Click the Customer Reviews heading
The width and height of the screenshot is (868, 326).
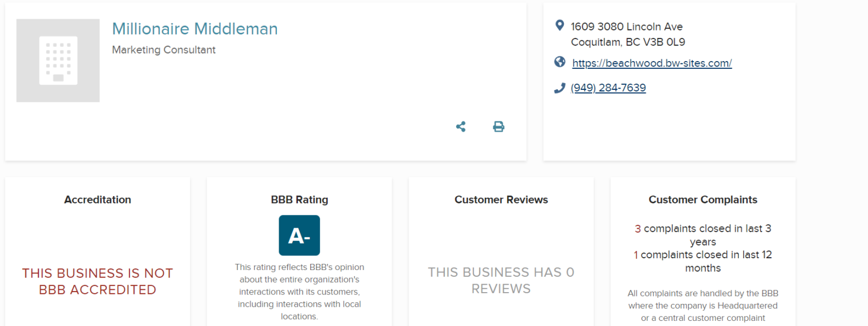point(501,199)
